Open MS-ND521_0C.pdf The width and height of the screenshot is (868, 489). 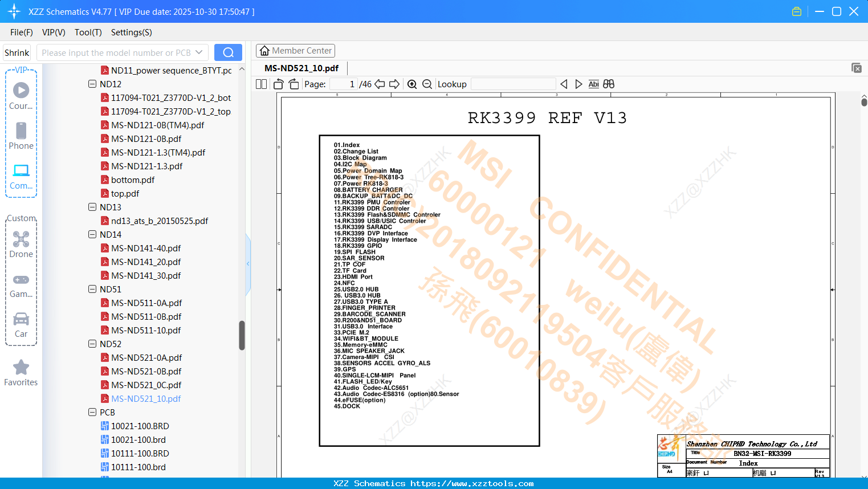pyautogui.click(x=146, y=385)
